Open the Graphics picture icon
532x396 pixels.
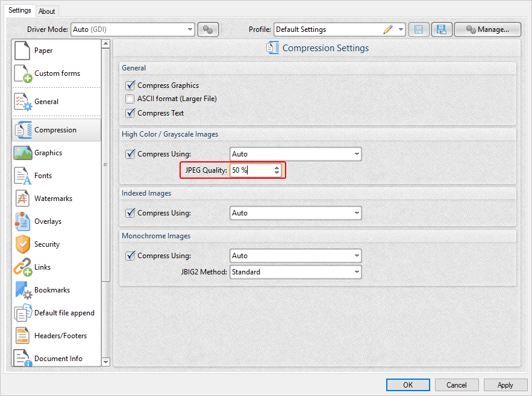click(23, 153)
